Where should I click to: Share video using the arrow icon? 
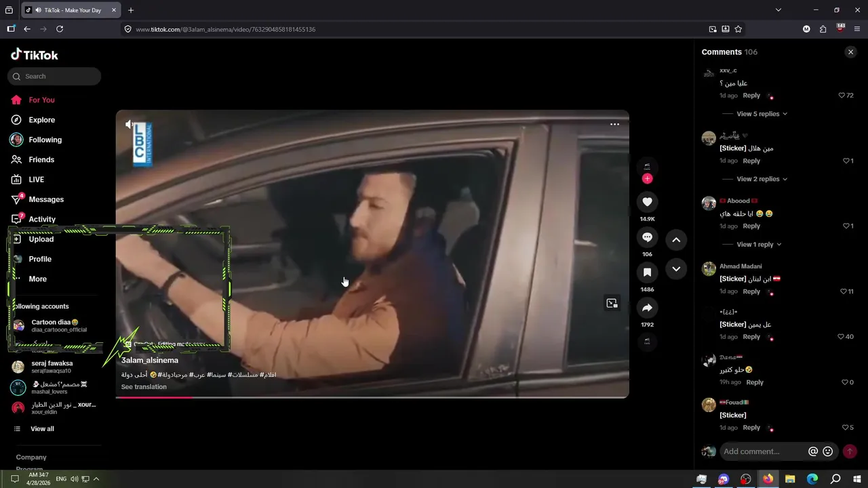(x=647, y=308)
